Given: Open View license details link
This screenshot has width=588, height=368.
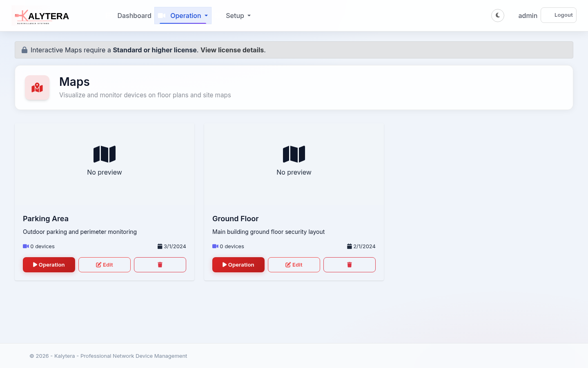Looking at the screenshot, I should (x=232, y=50).
